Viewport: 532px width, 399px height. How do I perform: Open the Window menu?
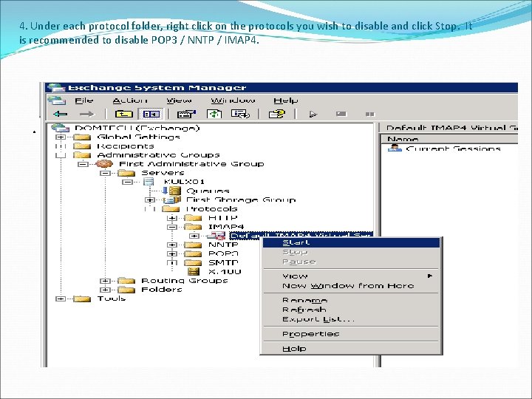[233, 100]
